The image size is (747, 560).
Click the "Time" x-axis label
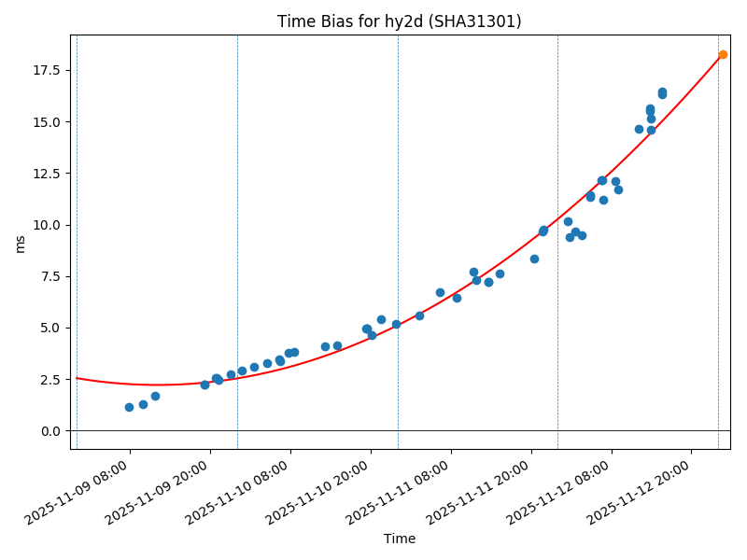tap(399, 539)
